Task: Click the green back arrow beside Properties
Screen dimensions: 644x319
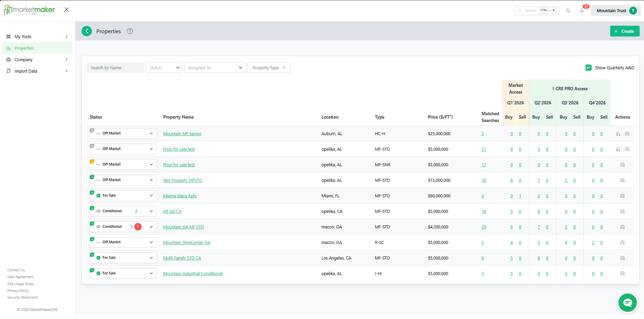Action: [87, 31]
